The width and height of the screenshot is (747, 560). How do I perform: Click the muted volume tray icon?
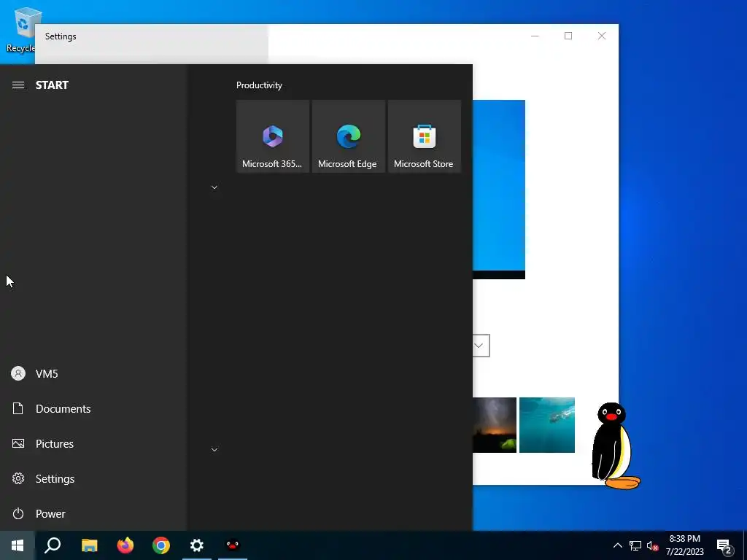pos(652,545)
